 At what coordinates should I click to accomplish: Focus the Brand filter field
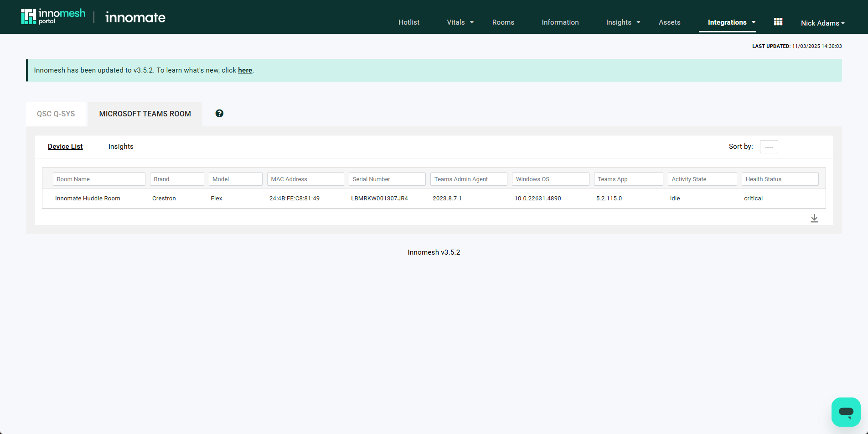[x=177, y=179]
